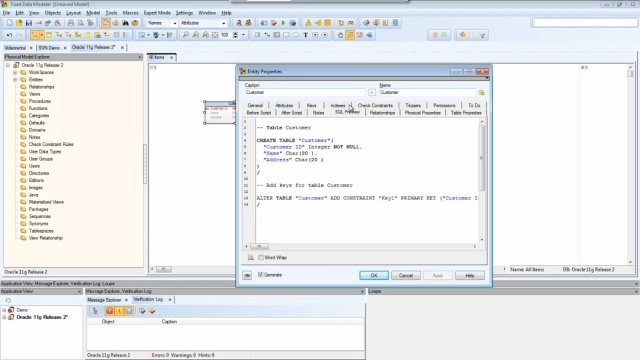Select the Text label tool T
The height and width of the screenshot is (360, 640).
click(305, 35)
